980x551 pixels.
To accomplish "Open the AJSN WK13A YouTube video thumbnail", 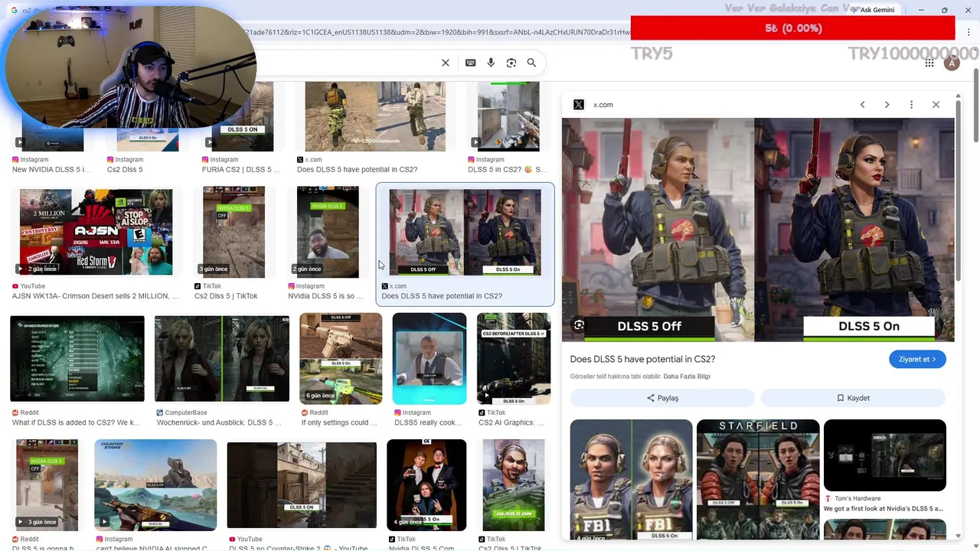I will (x=96, y=233).
